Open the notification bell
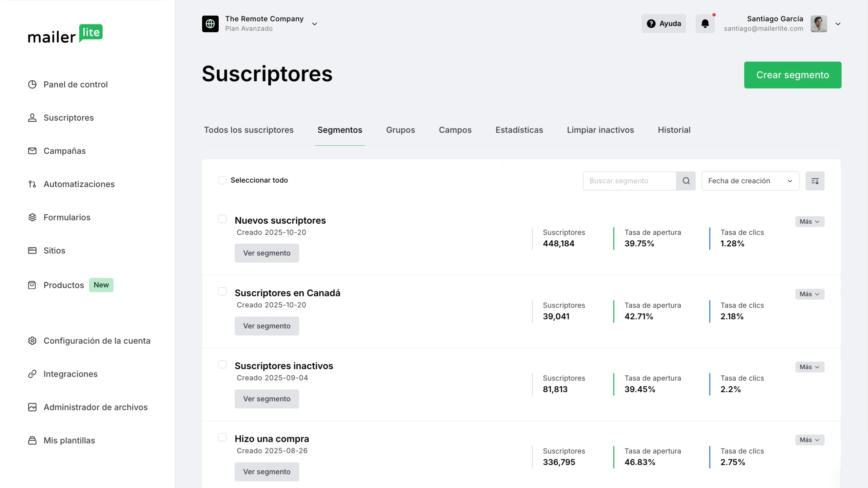868x488 pixels. click(x=706, y=24)
